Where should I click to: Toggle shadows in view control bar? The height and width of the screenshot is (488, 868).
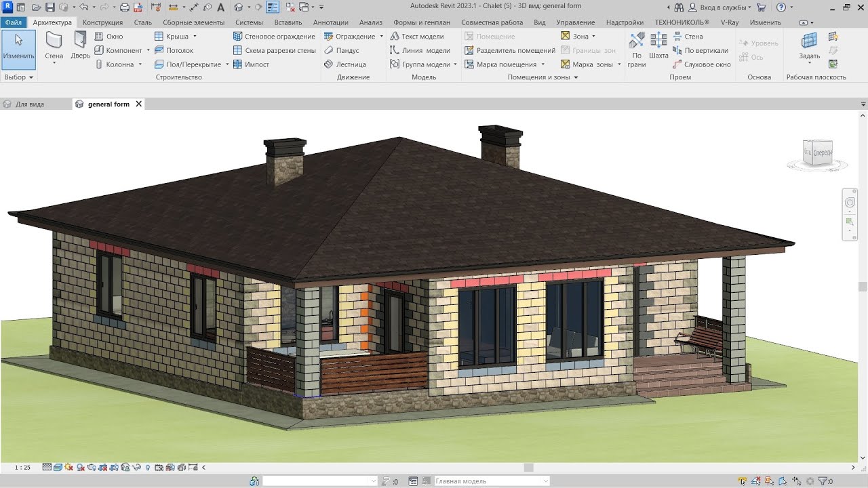tap(80, 468)
